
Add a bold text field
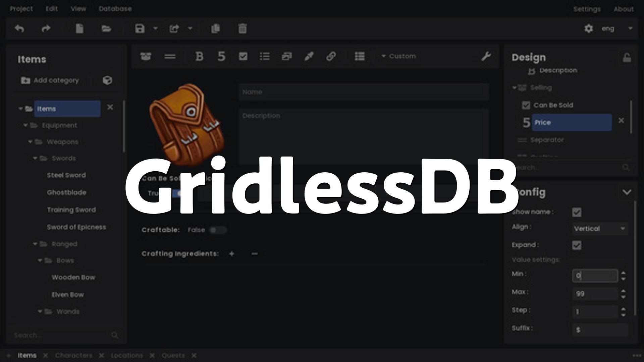coord(199,56)
